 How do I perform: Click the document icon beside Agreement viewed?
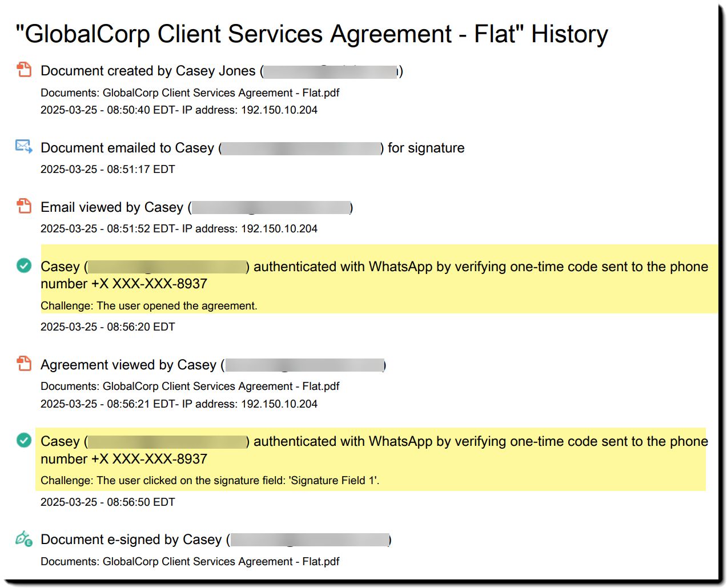(24, 364)
